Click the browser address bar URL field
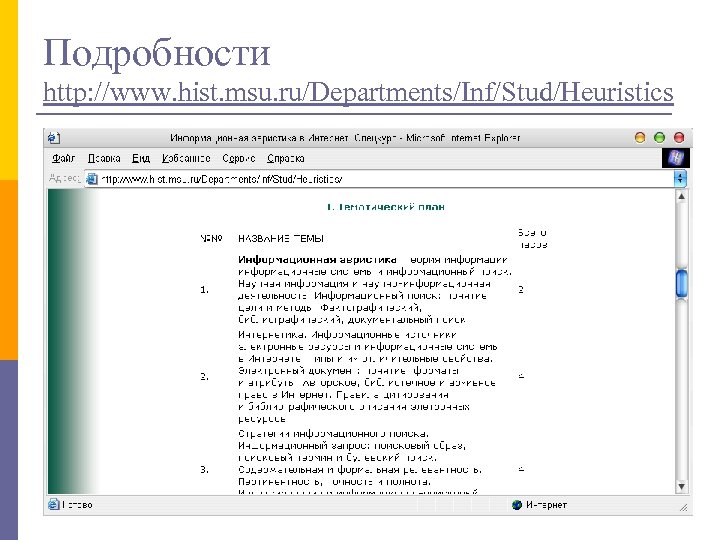This screenshot has height=540, width=720. point(379,179)
